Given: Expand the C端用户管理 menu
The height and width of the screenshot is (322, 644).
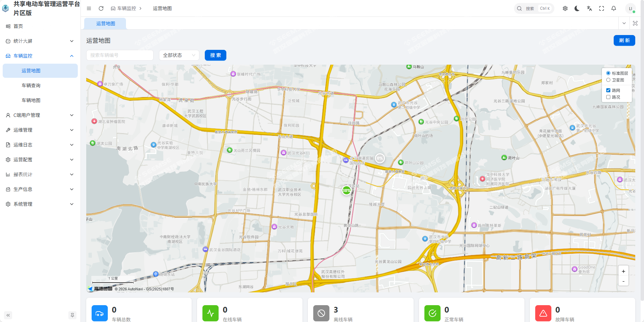Looking at the screenshot, I should [40, 115].
